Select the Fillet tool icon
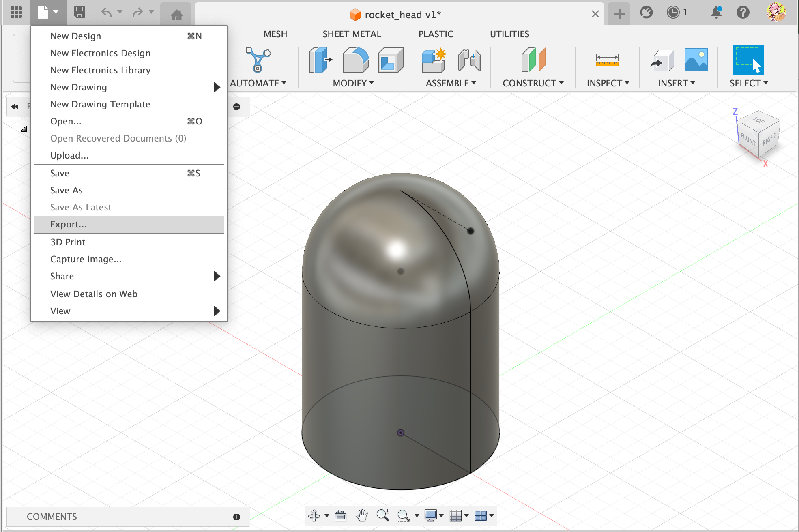Viewport: 799px width, 532px height. pos(355,60)
